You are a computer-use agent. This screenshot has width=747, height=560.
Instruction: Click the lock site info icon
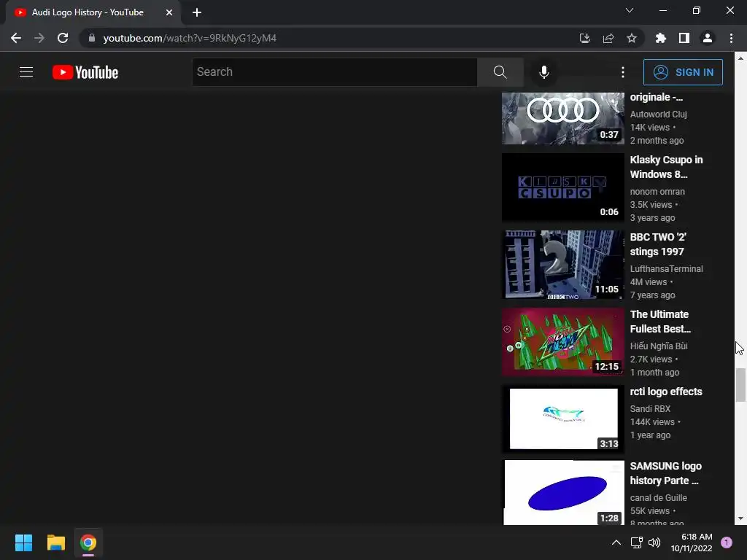pos(92,38)
